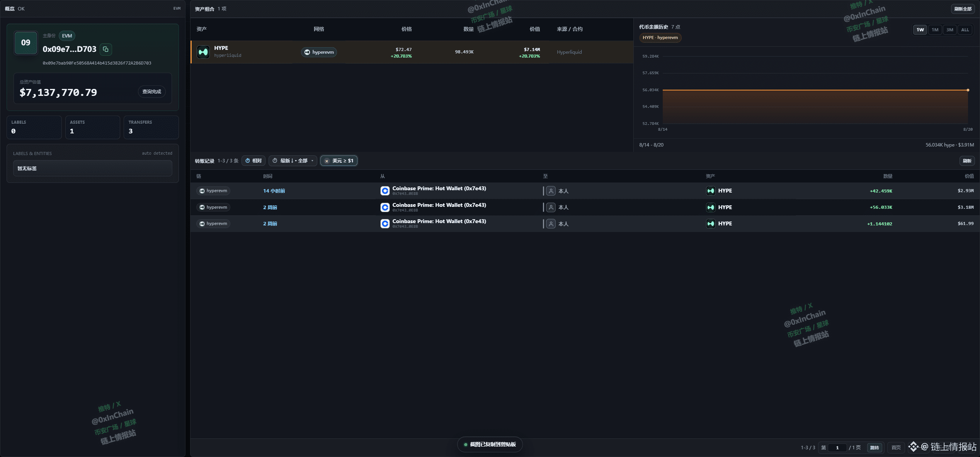Click the ASSETS count card
Image resolution: width=980 pixels, height=457 pixels.
click(x=93, y=127)
